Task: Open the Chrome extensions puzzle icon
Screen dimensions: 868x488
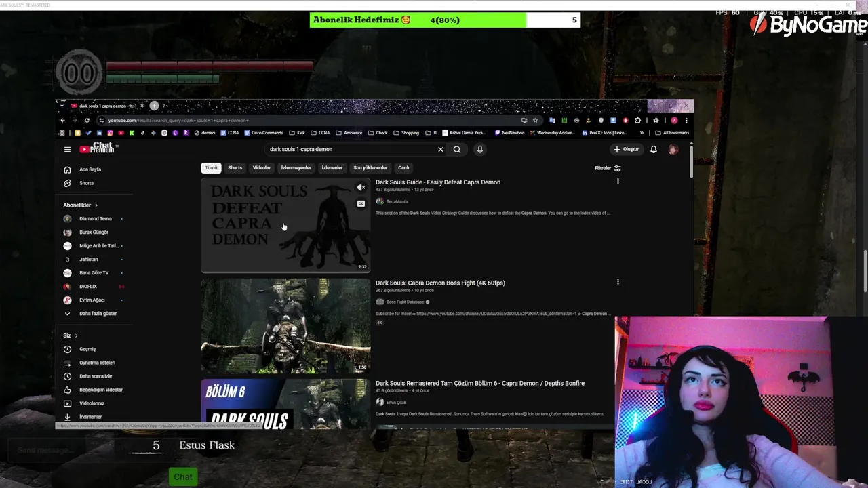Action: coord(637,120)
